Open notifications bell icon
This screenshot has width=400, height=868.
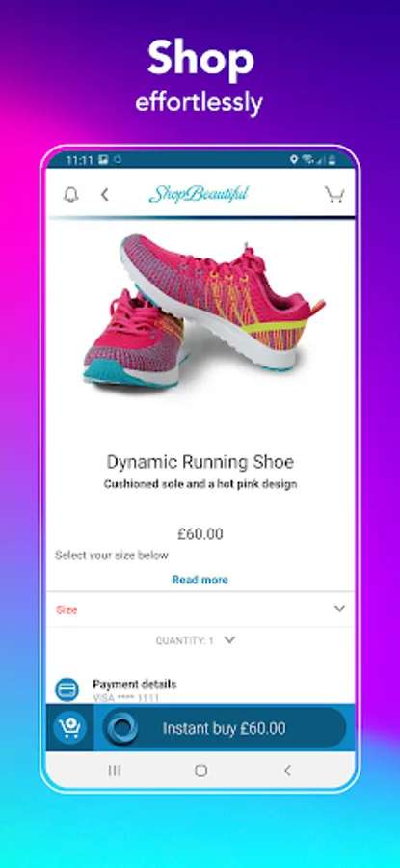click(70, 195)
